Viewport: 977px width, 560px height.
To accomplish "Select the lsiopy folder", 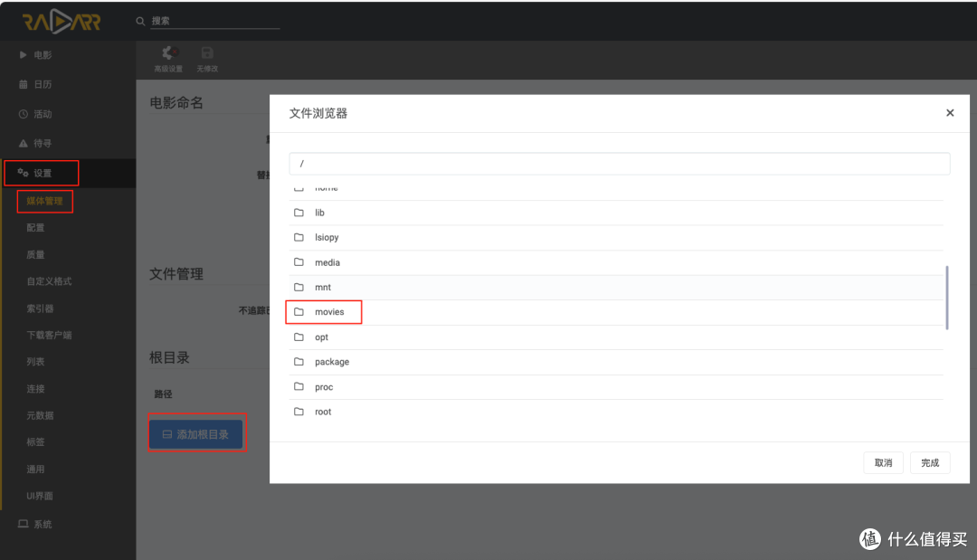I will pos(616,238).
